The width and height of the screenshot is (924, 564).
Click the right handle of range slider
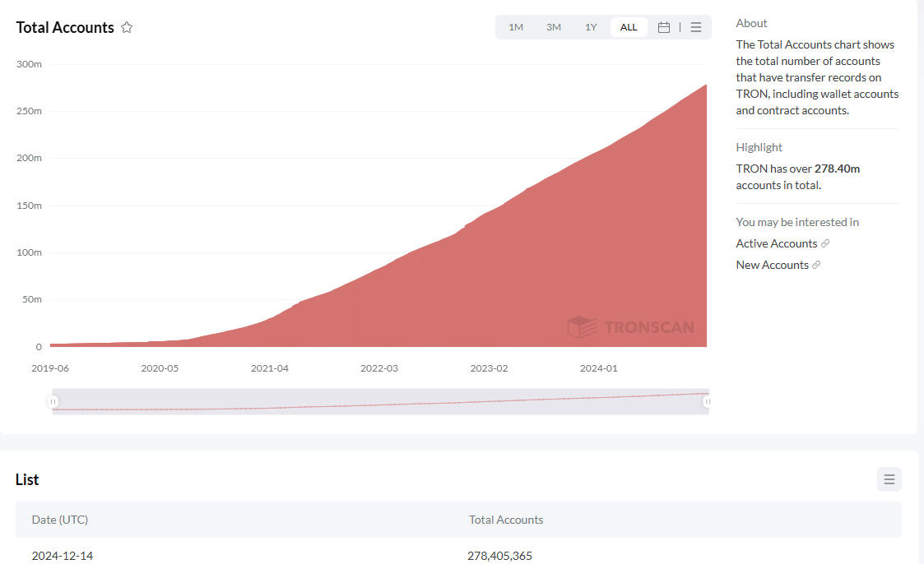[x=707, y=401]
